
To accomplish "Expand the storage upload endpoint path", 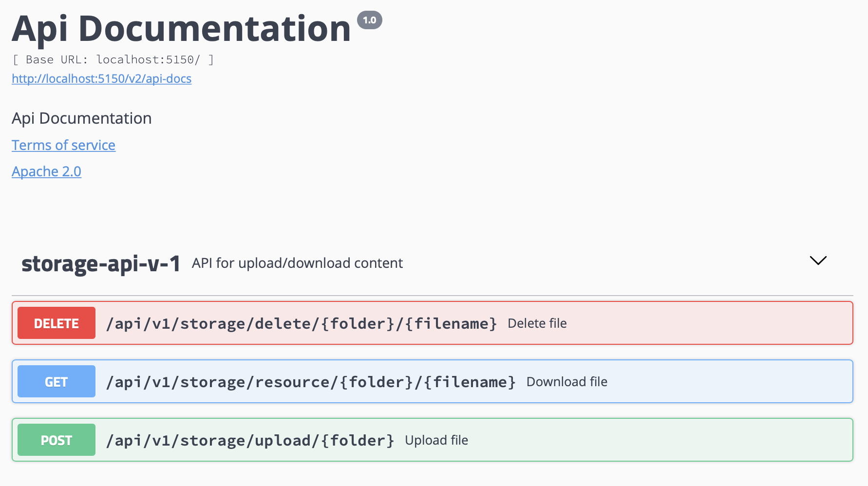I will point(249,441).
